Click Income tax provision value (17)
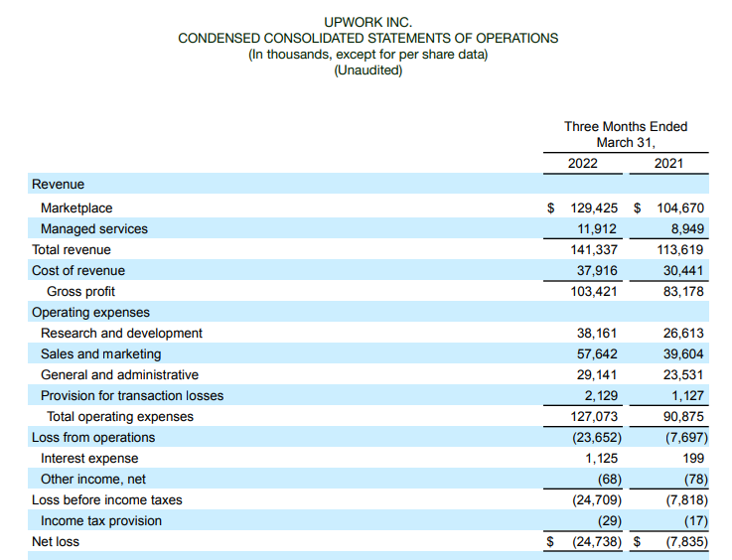Viewport: 732px width, 560px height. [696, 521]
